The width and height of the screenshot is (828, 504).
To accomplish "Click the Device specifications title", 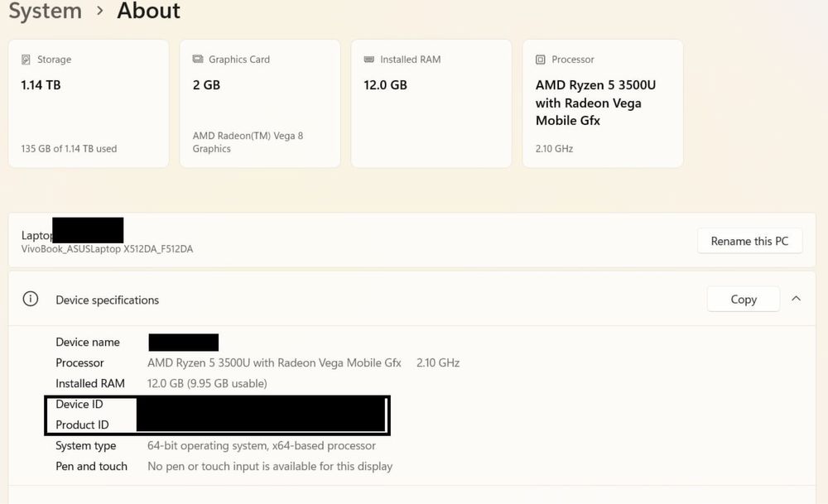I will tap(107, 300).
